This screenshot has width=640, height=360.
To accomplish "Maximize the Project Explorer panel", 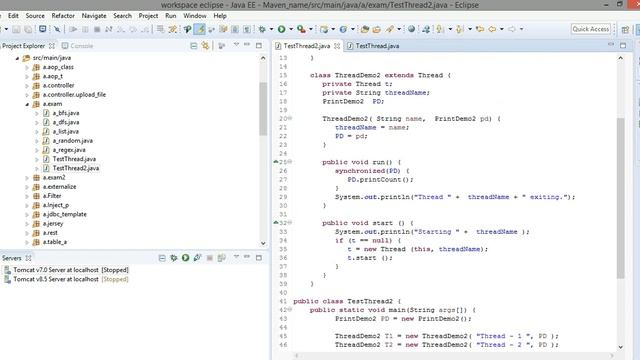I will click(x=259, y=46).
